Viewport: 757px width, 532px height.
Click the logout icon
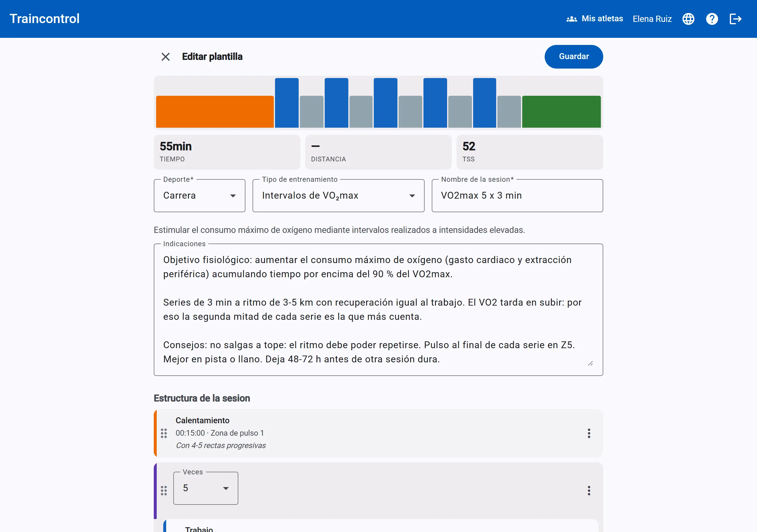(736, 19)
